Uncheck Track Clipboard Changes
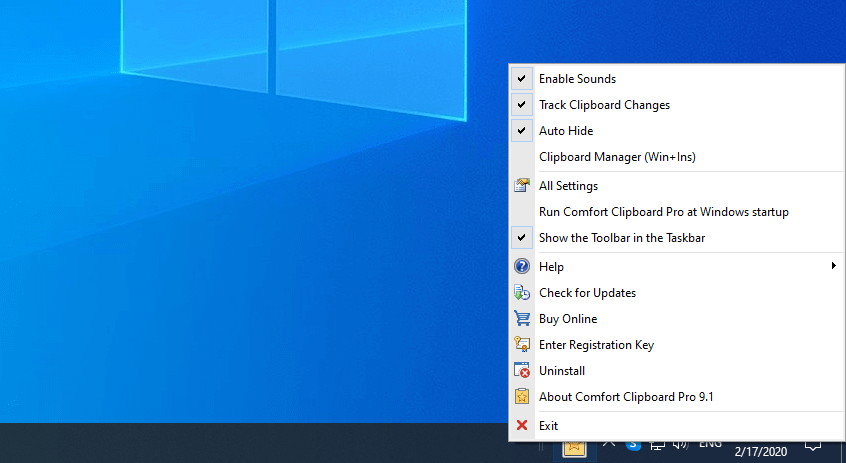 (677, 105)
